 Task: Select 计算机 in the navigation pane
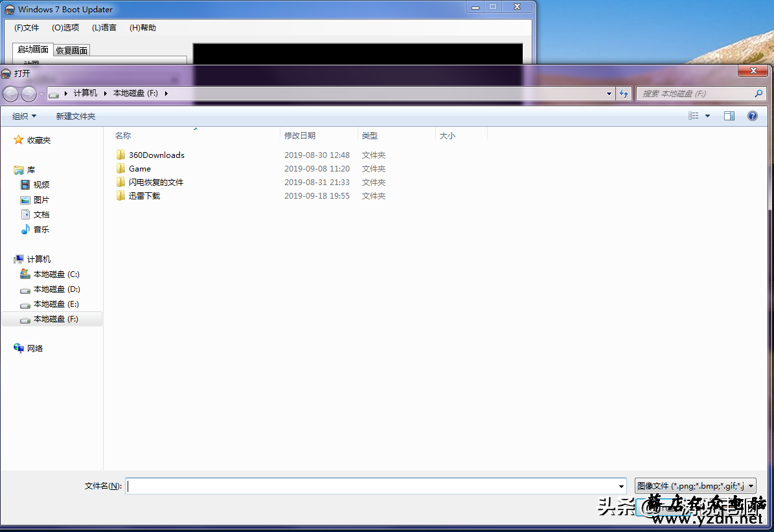tap(38, 260)
